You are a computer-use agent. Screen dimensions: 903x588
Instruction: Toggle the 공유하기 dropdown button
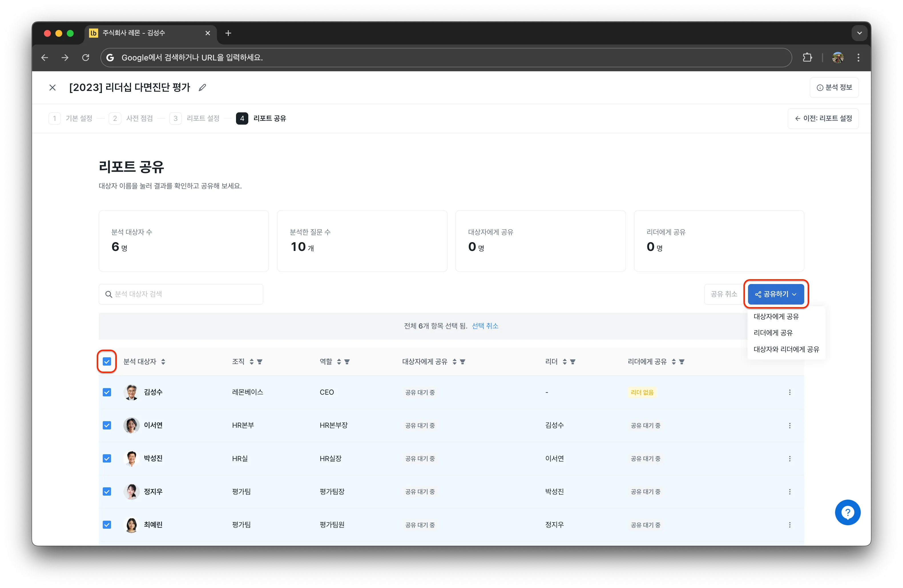pos(776,294)
